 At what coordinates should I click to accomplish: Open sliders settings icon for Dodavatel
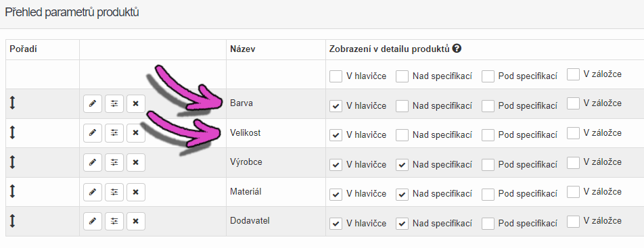click(x=114, y=222)
